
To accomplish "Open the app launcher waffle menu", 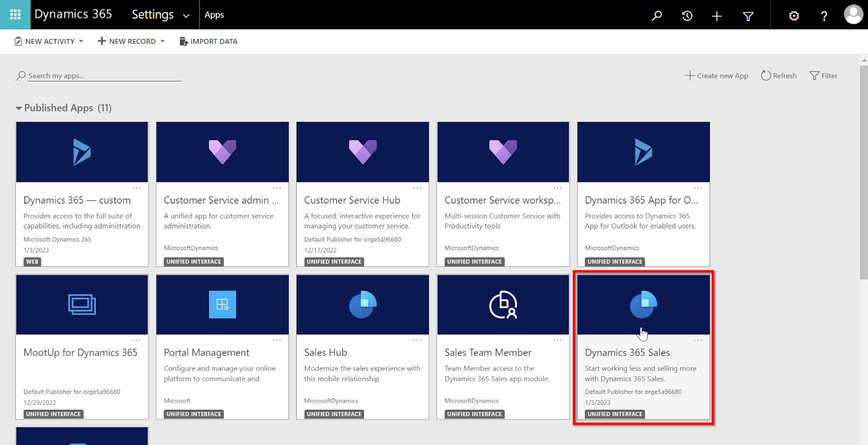I will click(15, 15).
